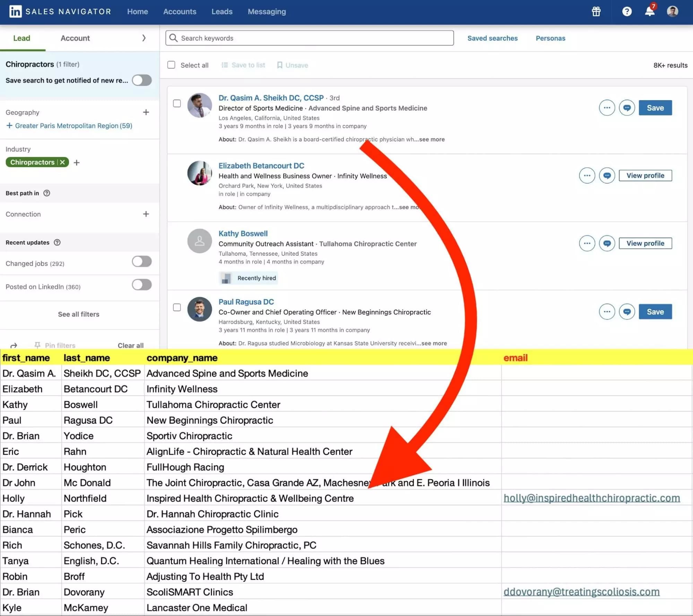
Task: Open the Leads menu in navigation
Action: pos(222,11)
